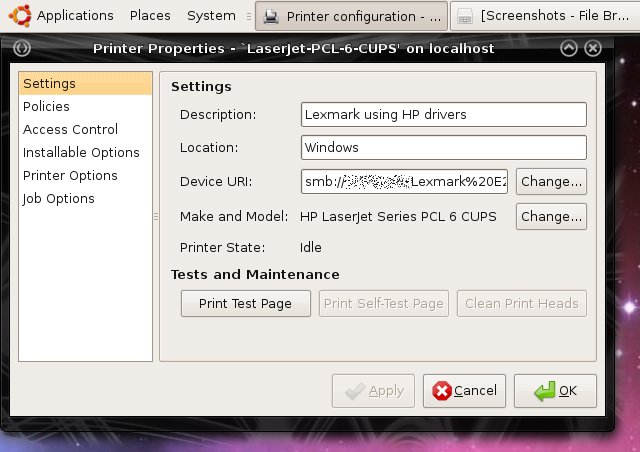Image resolution: width=640 pixels, height=452 pixels.
Task: Change the Make and Model
Action: pyautogui.click(x=551, y=216)
